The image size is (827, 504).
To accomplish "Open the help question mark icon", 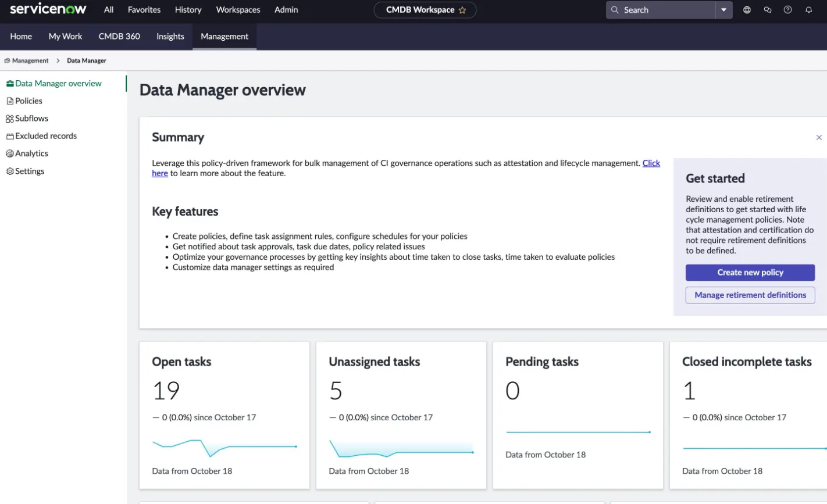I will point(788,10).
